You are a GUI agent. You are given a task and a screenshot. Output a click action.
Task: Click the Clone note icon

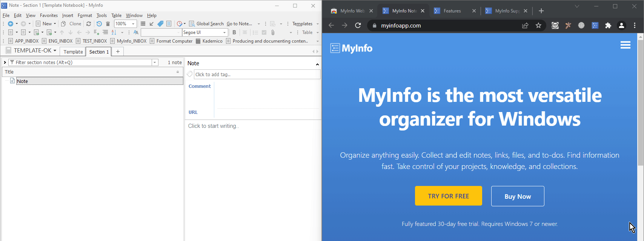click(x=64, y=24)
